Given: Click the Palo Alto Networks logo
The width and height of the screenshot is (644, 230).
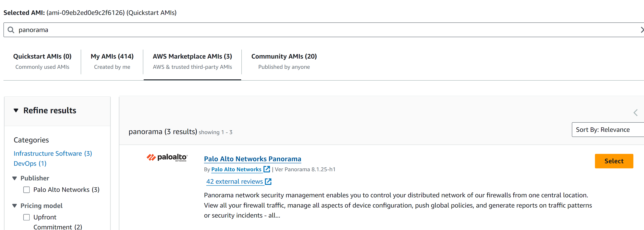Looking at the screenshot, I should point(167,158).
